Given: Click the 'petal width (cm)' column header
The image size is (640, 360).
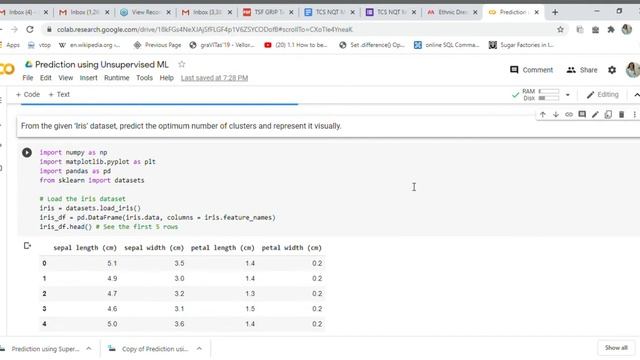Looking at the screenshot, I should pyautogui.click(x=291, y=248).
